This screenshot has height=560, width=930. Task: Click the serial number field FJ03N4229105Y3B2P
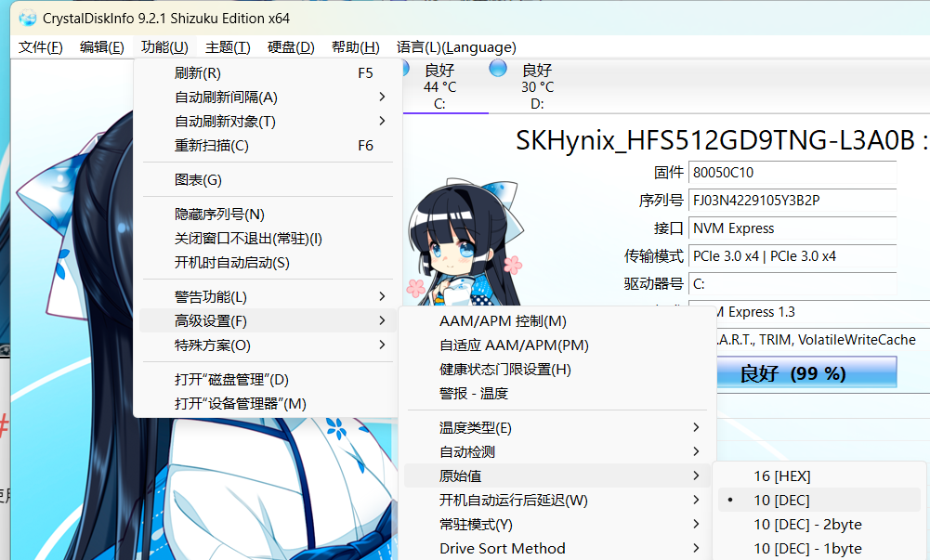pyautogui.click(x=792, y=201)
